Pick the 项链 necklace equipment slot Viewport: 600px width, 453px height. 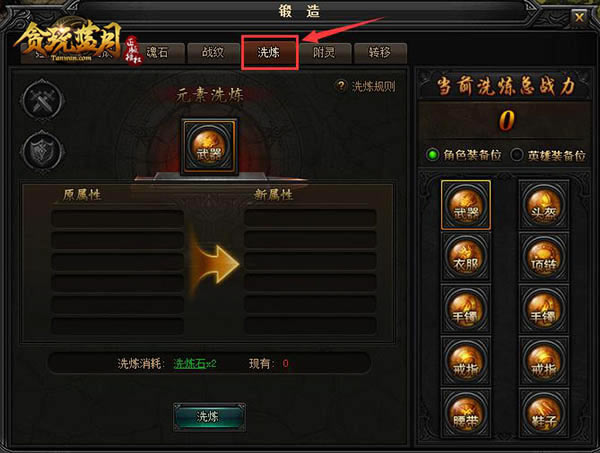tap(543, 257)
